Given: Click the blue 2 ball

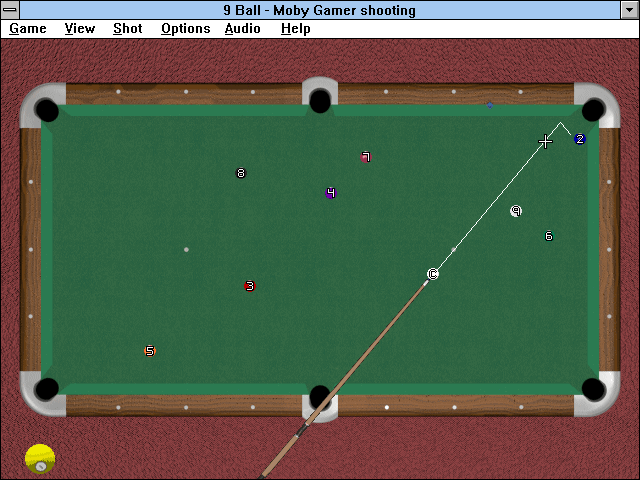Looking at the screenshot, I should click(x=580, y=139).
